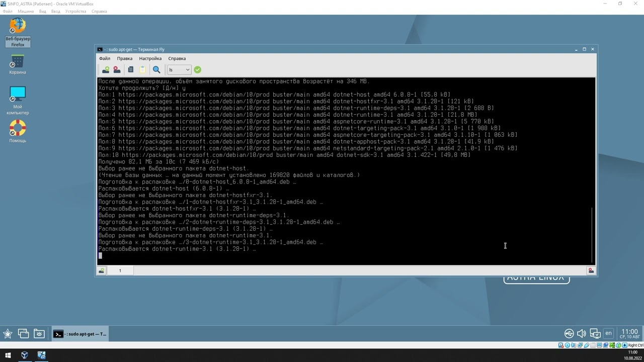Open new terminal tab from toolbar
Image resolution: width=644 pixels, height=362 pixels.
[106, 70]
